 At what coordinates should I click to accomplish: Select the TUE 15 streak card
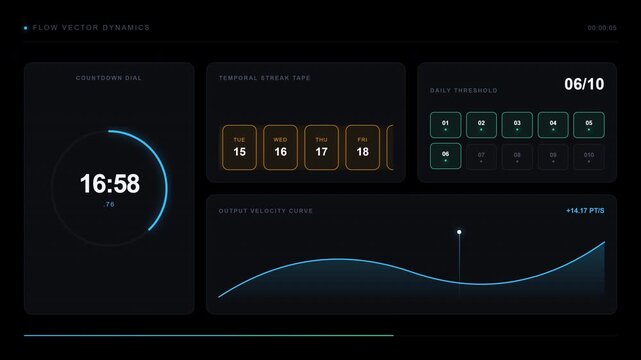tap(240, 148)
